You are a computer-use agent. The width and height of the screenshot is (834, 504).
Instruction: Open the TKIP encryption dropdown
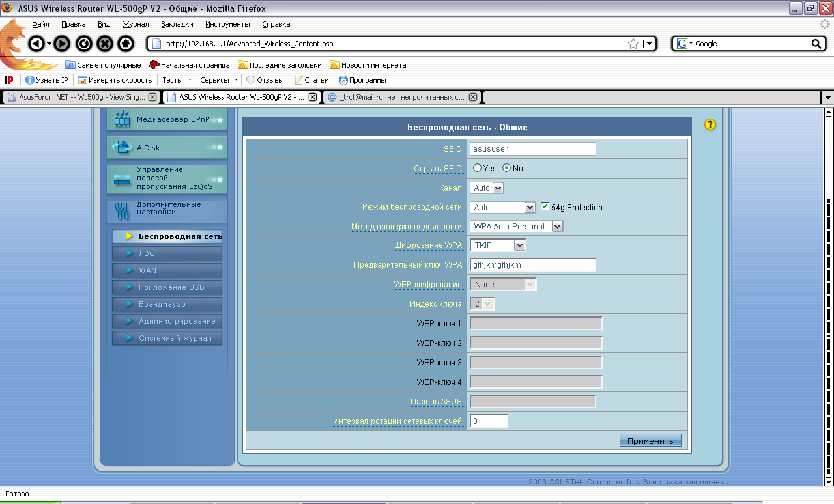497,245
